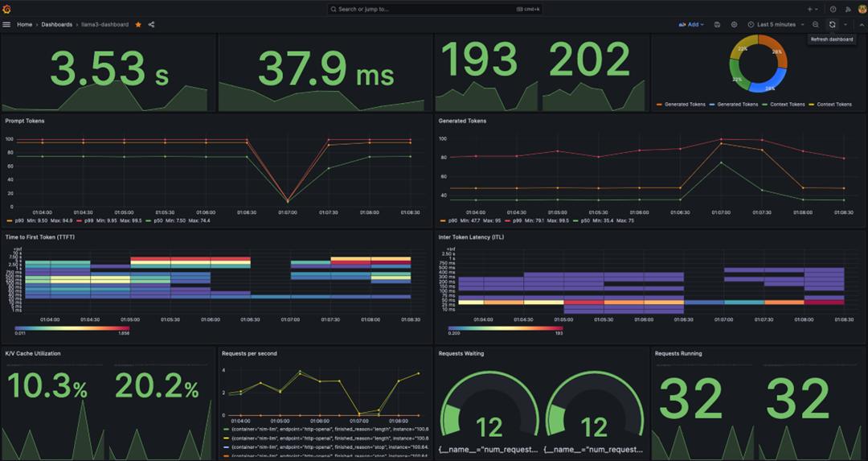Save dashboard using the floppy disk icon
This screenshot has height=461, width=868.
(717, 25)
